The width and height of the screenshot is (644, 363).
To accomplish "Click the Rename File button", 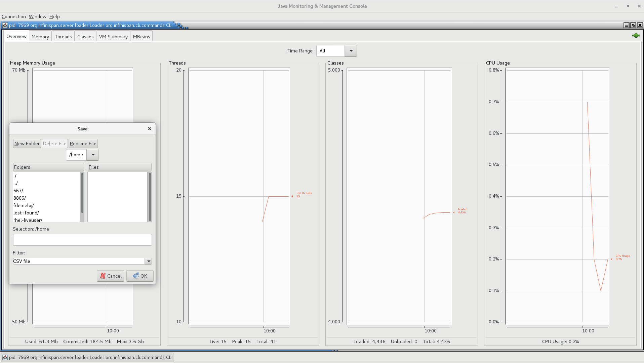I will (83, 144).
